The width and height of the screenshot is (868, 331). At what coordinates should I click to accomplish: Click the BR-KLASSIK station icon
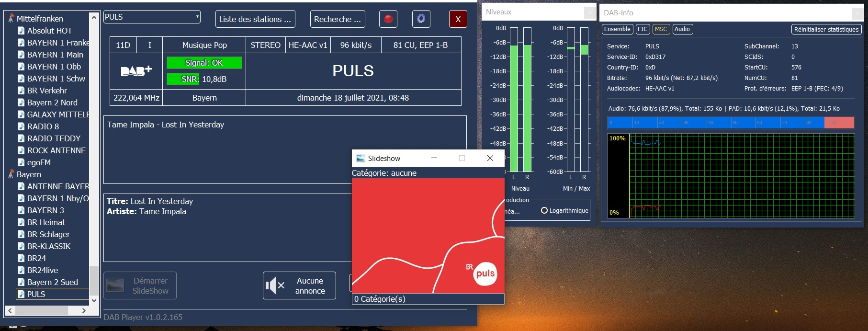tap(21, 246)
